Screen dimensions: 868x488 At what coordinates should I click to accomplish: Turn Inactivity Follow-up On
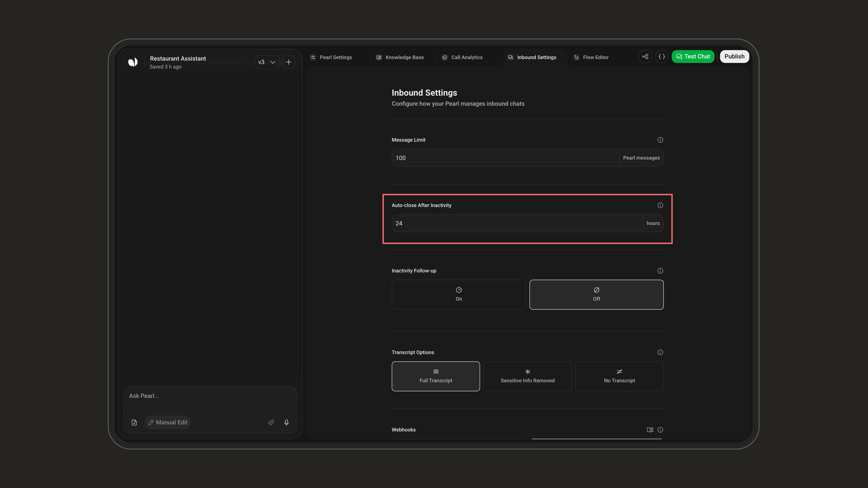point(459,295)
